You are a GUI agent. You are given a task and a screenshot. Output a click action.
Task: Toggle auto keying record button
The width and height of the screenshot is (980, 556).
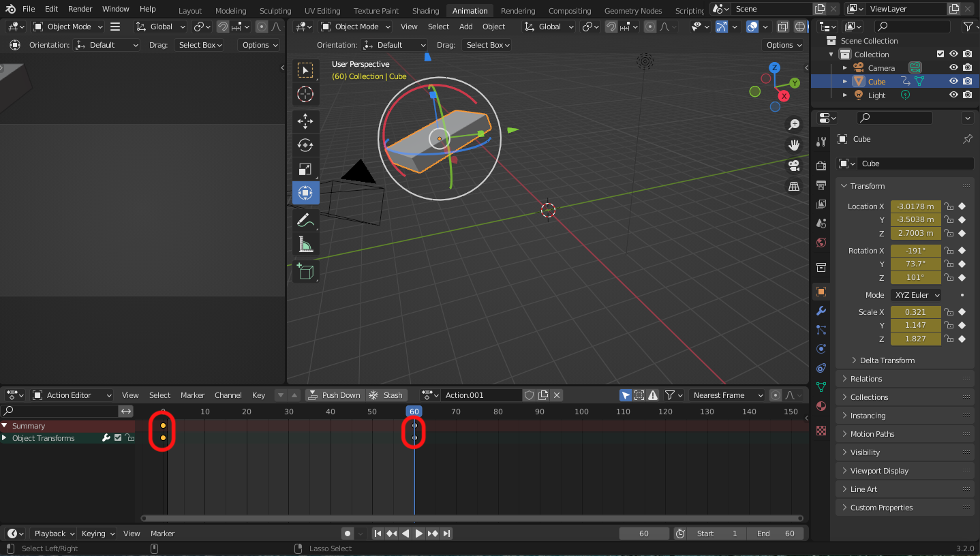(x=348, y=534)
